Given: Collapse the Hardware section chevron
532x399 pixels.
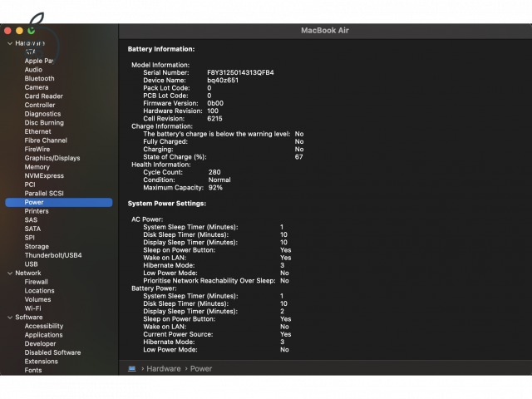Looking at the screenshot, I should [10, 43].
